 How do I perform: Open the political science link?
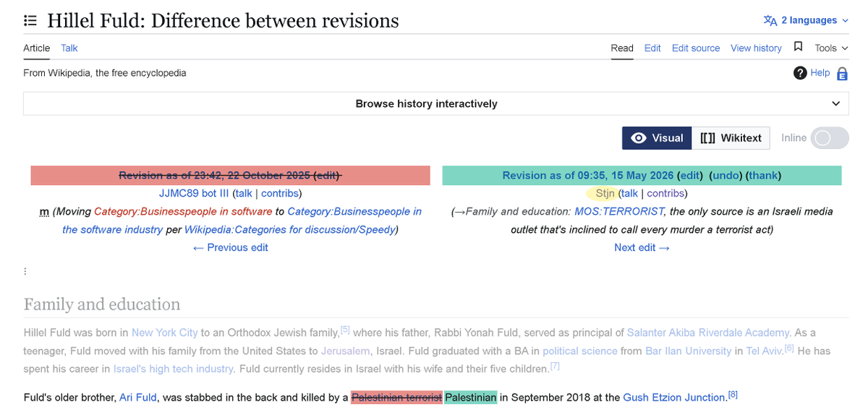(580, 351)
